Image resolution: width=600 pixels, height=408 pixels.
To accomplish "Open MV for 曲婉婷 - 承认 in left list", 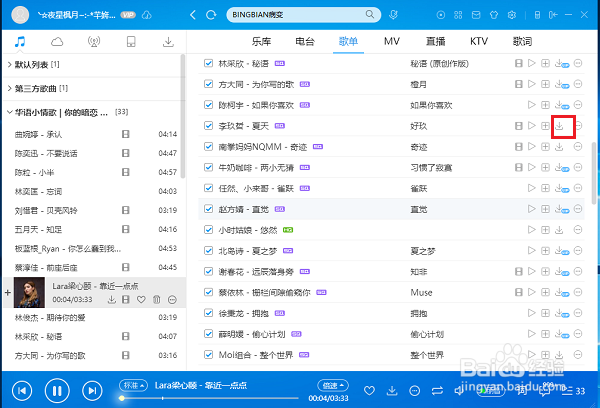I will [126, 134].
